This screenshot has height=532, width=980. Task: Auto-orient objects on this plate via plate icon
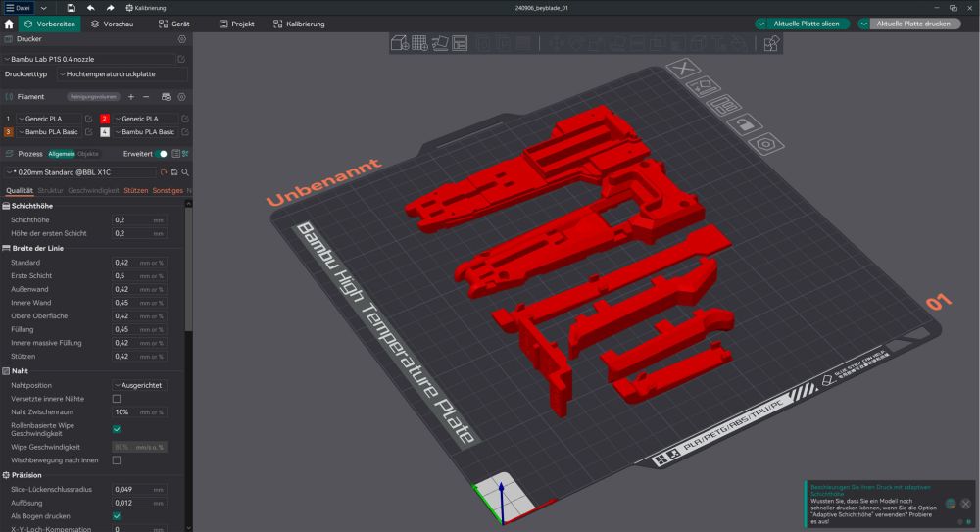[x=704, y=86]
